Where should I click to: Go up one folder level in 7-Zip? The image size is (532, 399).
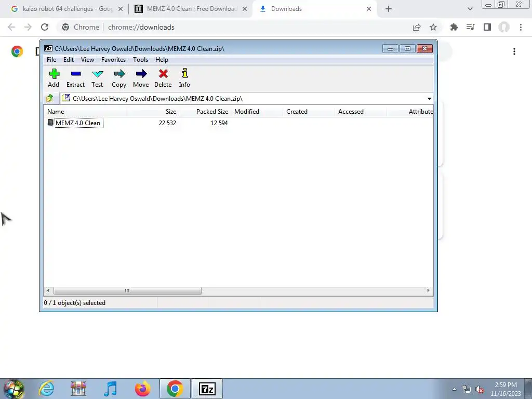tap(50, 98)
